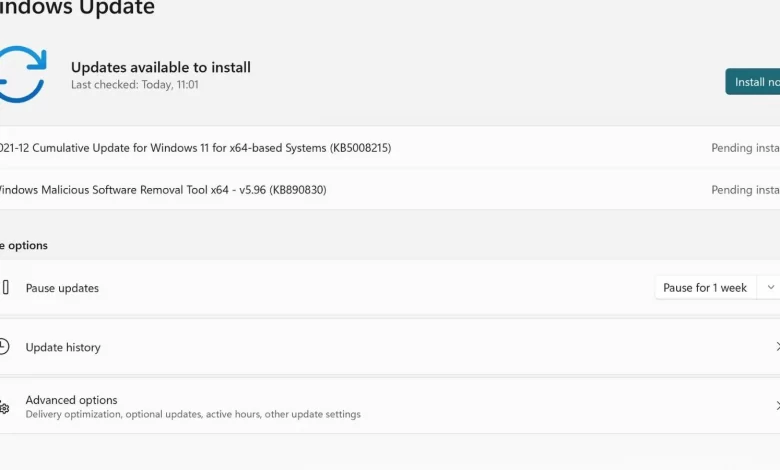
Task: Open the Update history label
Action: [x=63, y=347]
